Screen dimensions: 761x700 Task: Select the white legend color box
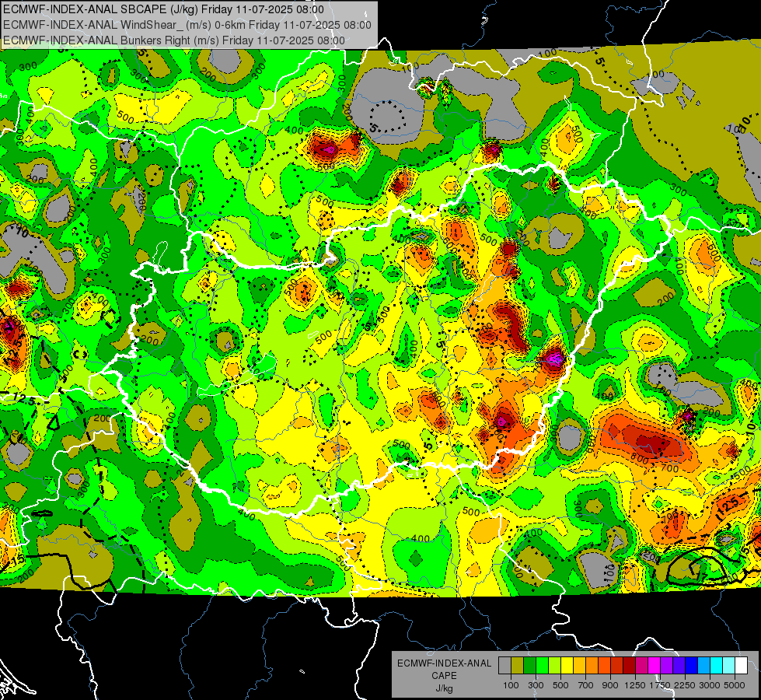click(741, 666)
